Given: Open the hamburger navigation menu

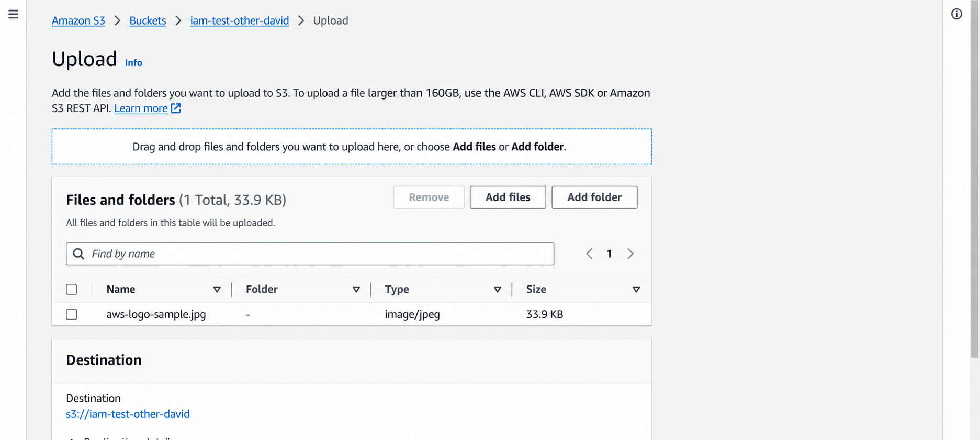Looking at the screenshot, I should pyautogui.click(x=14, y=14).
